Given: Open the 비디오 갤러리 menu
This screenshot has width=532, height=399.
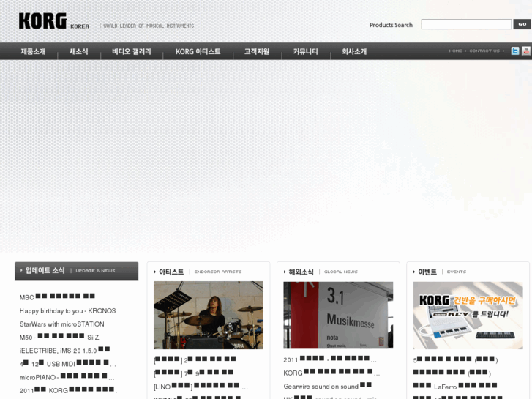Looking at the screenshot, I should click(132, 52).
